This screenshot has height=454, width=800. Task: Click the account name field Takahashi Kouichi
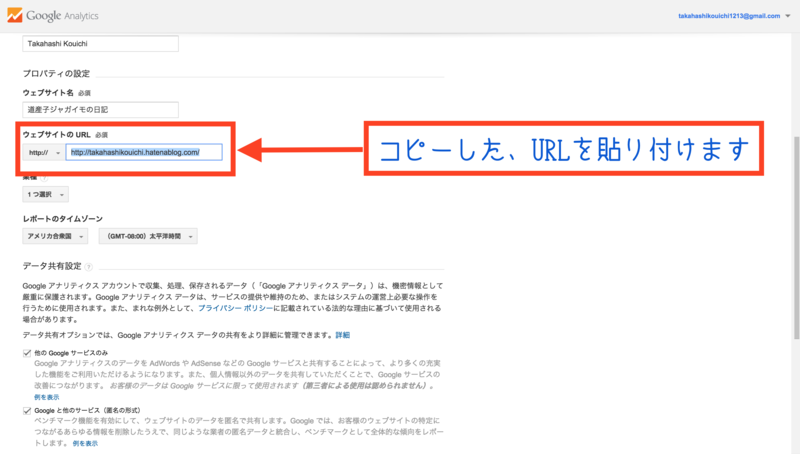(101, 43)
